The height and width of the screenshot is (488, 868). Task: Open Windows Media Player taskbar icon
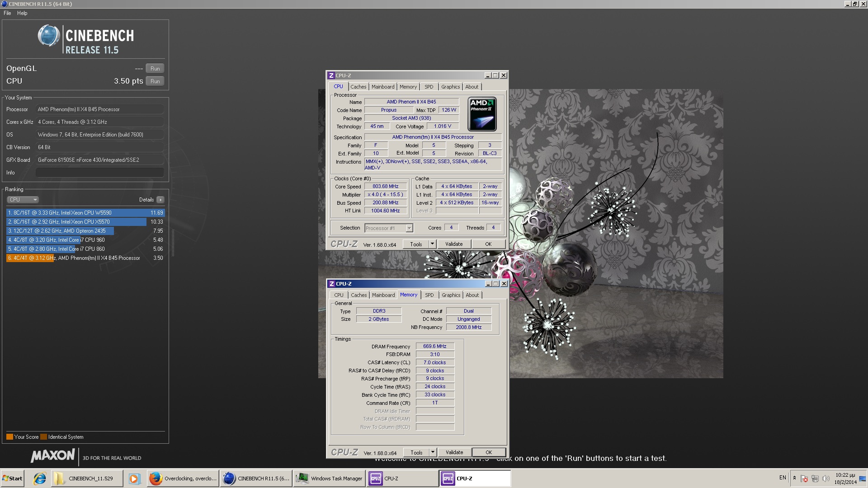(134, 479)
